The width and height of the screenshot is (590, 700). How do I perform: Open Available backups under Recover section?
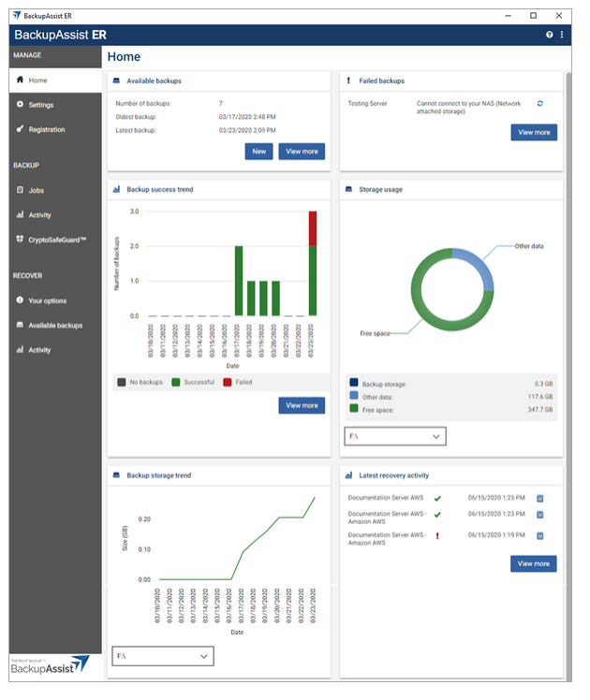pyautogui.click(x=55, y=326)
